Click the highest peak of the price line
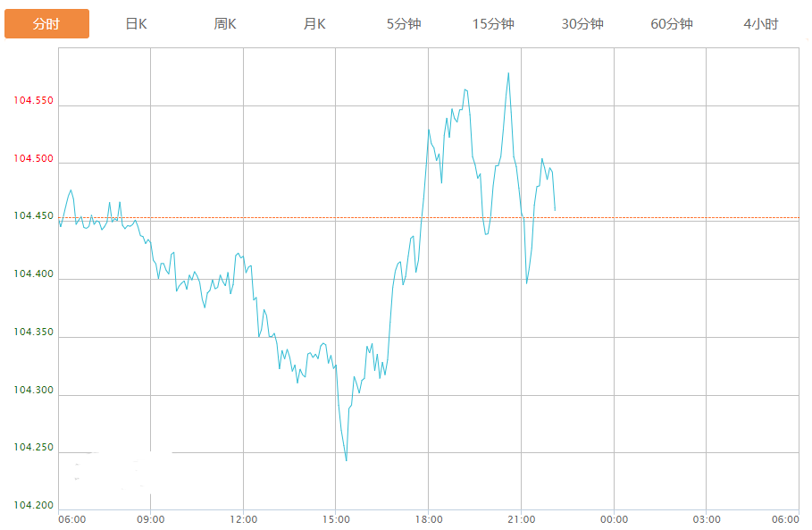Screen dimensions: 812x530 pos(508,73)
